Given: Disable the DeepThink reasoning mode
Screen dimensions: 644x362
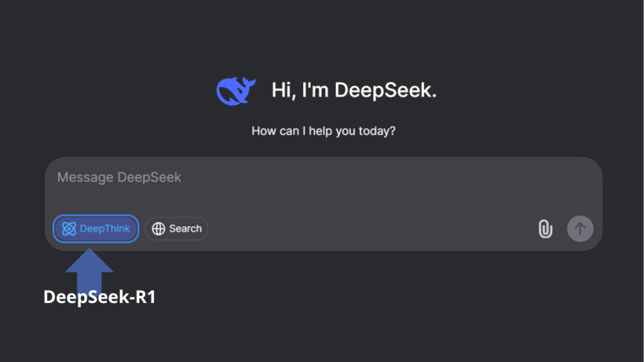Looking at the screenshot, I should 96,229.
